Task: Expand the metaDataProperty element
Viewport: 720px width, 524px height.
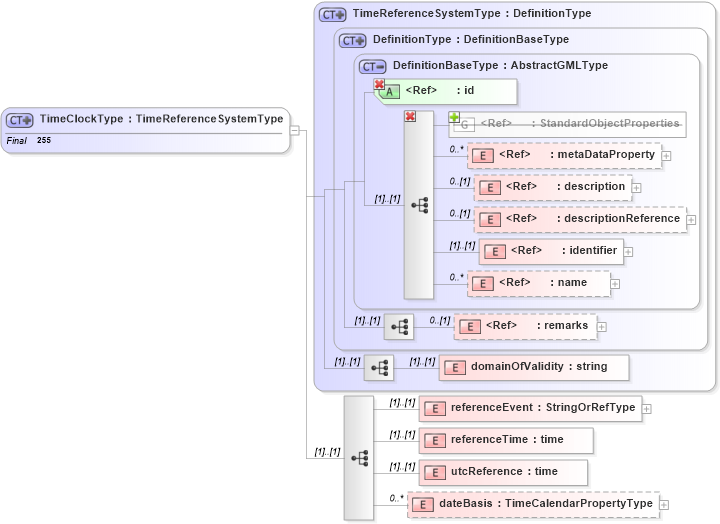Action: click(666, 156)
